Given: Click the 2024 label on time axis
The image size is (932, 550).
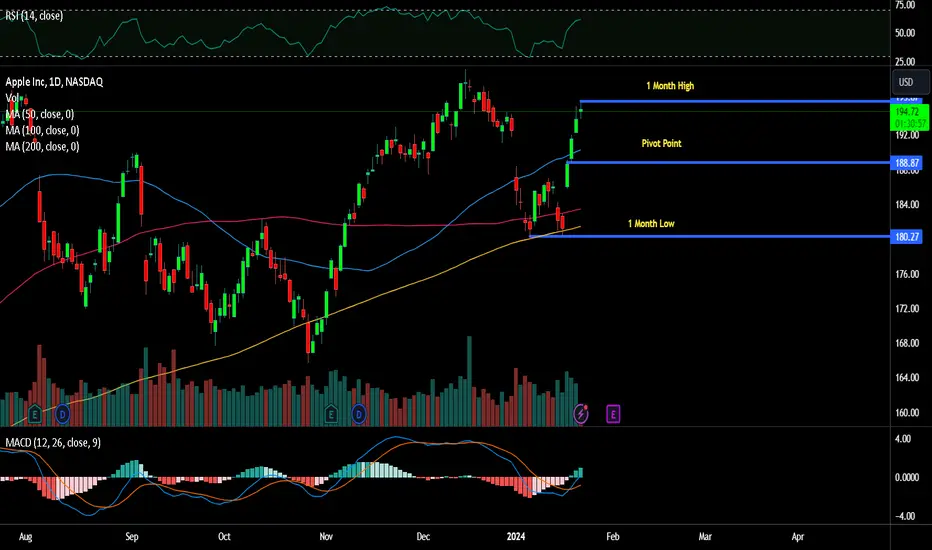Looking at the screenshot, I should pos(515,536).
